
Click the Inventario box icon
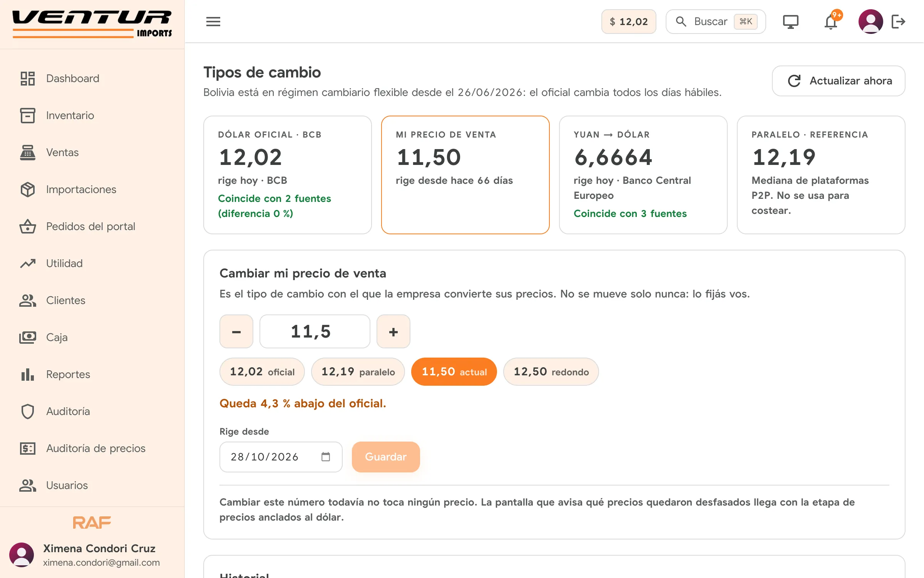(28, 116)
